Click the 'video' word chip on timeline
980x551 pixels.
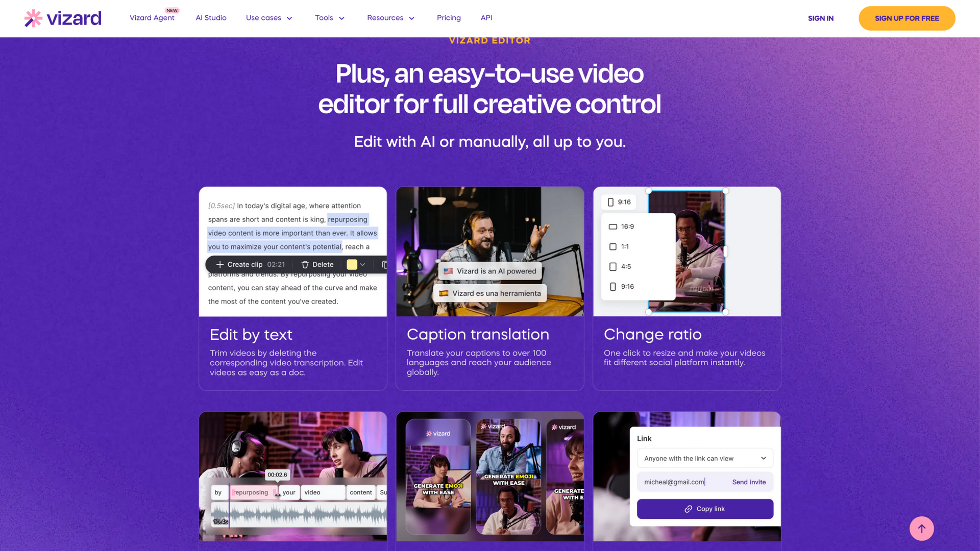coord(323,492)
